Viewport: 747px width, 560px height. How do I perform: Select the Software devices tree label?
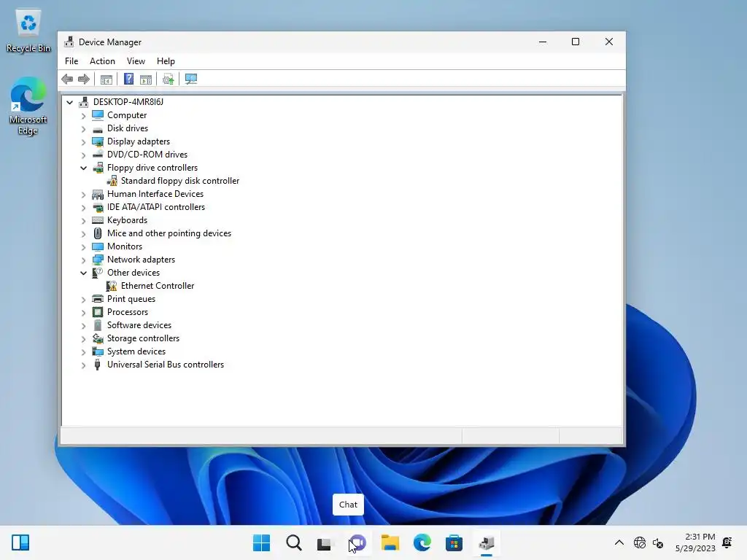click(x=139, y=325)
